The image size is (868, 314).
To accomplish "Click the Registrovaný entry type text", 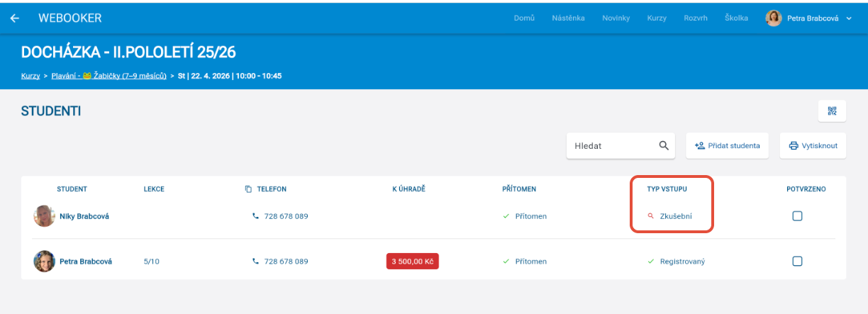I will pyautogui.click(x=682, y=262).
